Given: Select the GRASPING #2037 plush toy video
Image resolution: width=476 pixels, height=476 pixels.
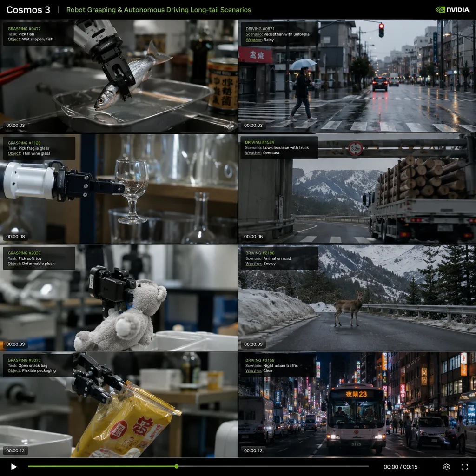Looking at the screenshot, I should (x=119, y=298).
